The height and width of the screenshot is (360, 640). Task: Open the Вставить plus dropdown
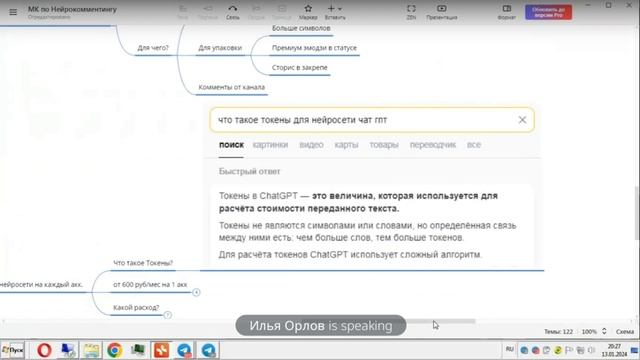click(335, 12)
